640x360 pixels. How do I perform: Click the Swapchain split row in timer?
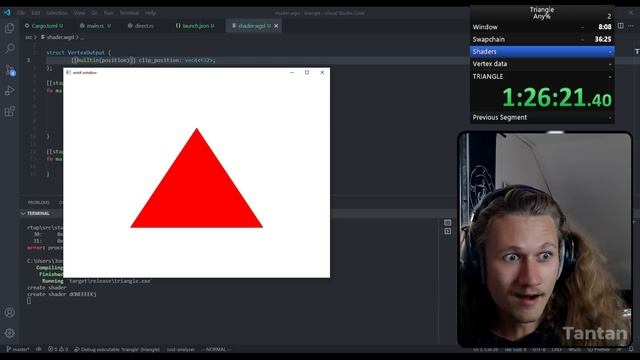(x=542, y=39)
